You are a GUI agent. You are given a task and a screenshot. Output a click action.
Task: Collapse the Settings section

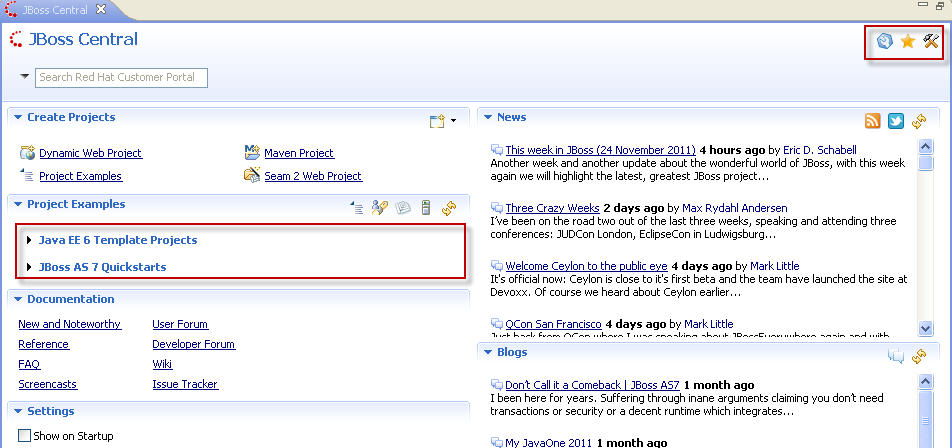[x=18, y=412]
